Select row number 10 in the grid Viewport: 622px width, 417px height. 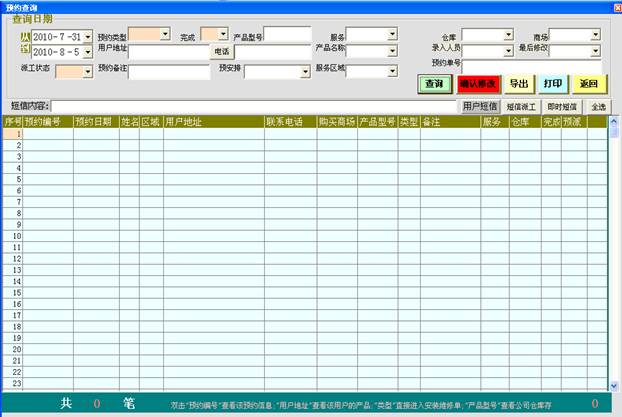13,236
